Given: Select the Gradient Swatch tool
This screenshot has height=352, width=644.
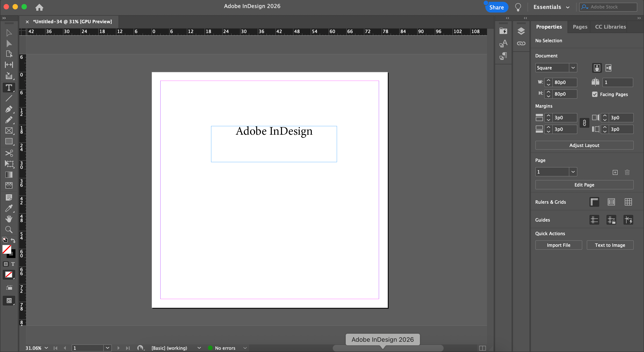Looking at the screenshot, I should tap(9, 174).
